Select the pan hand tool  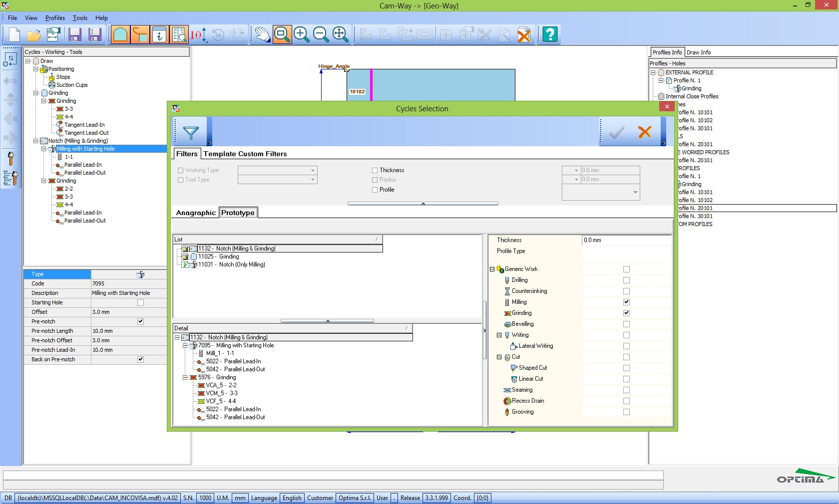pyautogui.click(x=262, y=34)
